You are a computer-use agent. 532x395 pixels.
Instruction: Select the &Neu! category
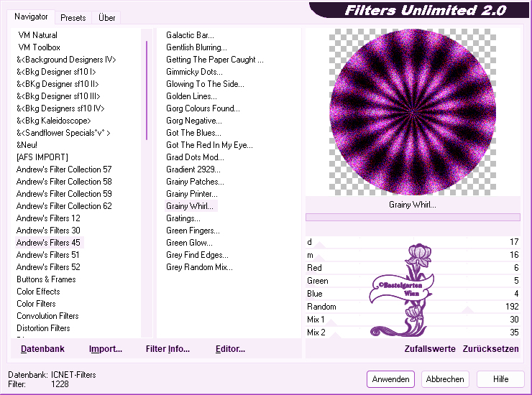(x=27, y=145)
